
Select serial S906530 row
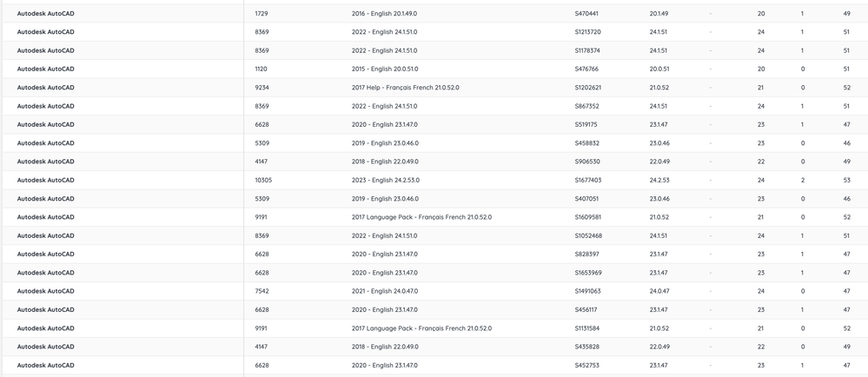[587, 162]
